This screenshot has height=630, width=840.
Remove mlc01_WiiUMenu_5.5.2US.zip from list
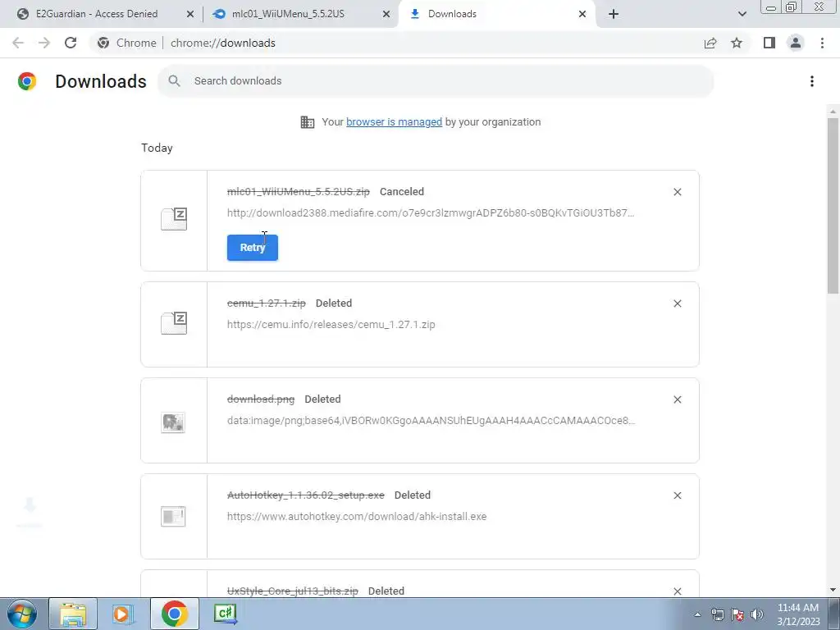tap(677, 192)
